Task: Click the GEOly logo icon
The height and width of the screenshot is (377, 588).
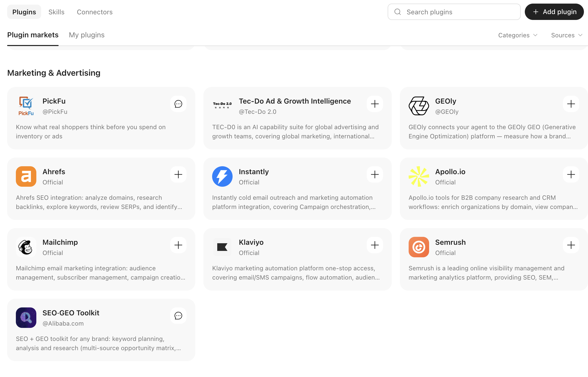Action: click(x=419, y=106)
